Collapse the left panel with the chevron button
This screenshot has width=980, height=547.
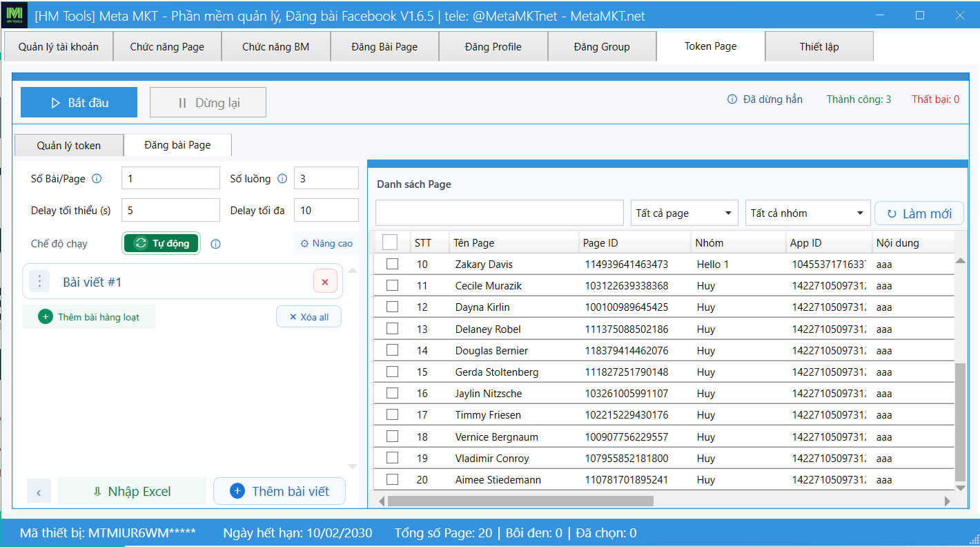coord(39,492)
